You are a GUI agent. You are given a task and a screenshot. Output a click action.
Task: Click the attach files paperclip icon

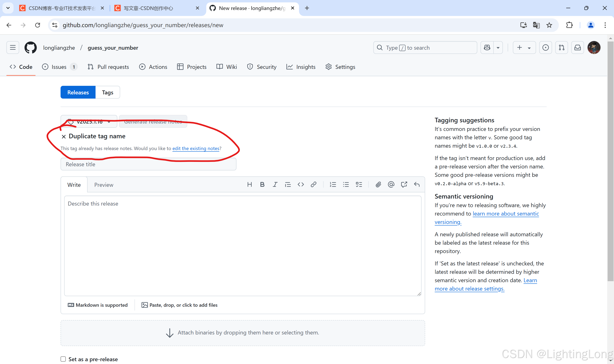(x=378, y=184)
